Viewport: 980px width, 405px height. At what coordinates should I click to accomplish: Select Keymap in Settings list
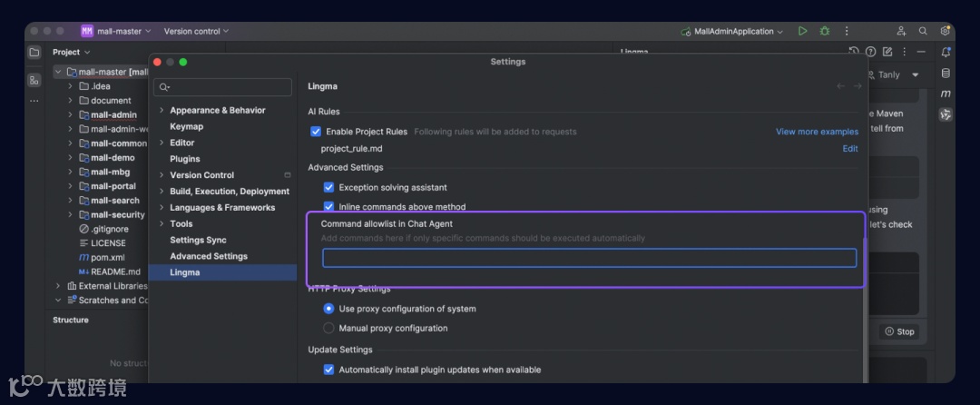pos(186,126)
